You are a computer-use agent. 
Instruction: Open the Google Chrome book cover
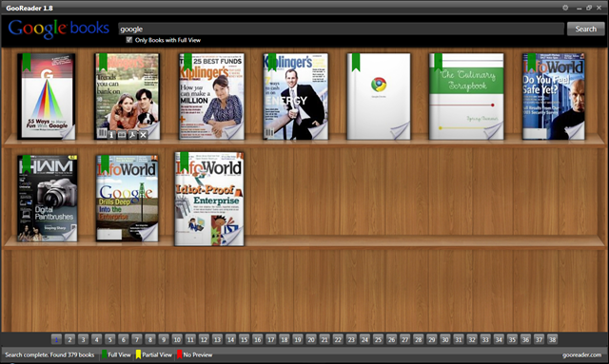[x=379, y=96]
